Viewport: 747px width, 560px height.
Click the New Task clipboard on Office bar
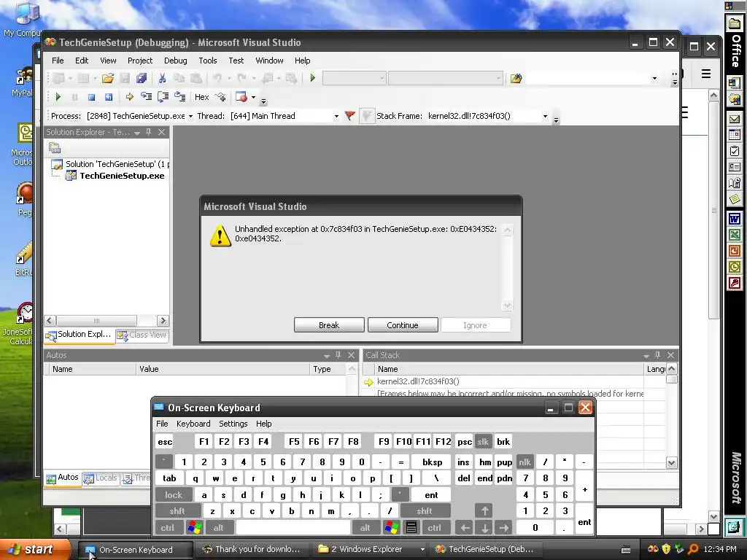tap(734, 151)
